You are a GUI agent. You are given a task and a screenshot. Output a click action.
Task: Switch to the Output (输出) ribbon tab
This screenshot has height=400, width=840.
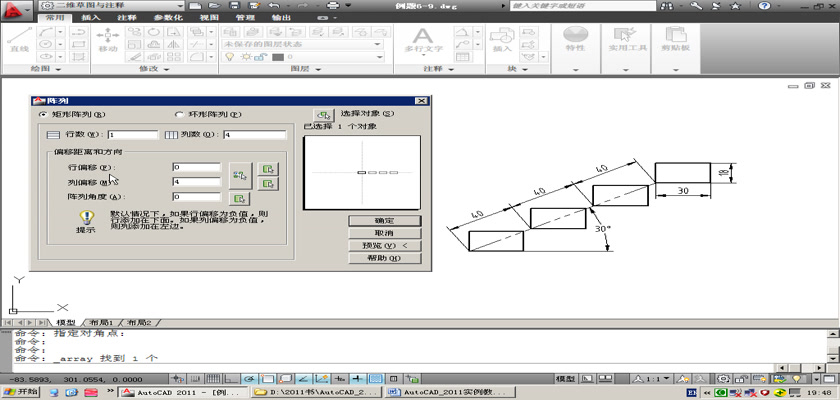[281, 18]
